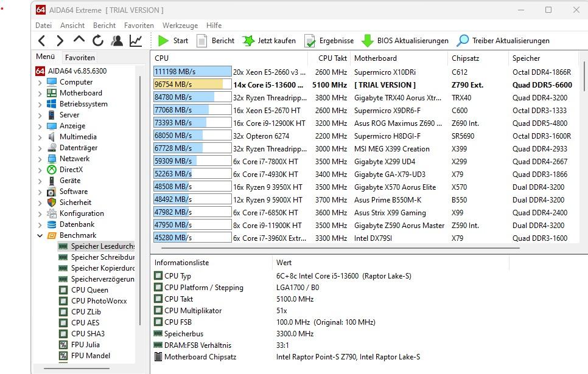
Task: Click the Jetzt kaufen button
Action: [x=269, y=41]
